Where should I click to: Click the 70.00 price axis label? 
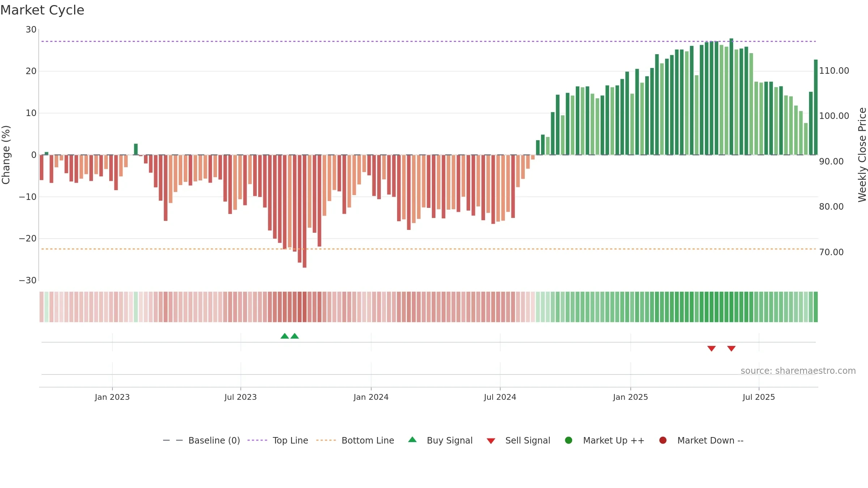click(831, 252)
